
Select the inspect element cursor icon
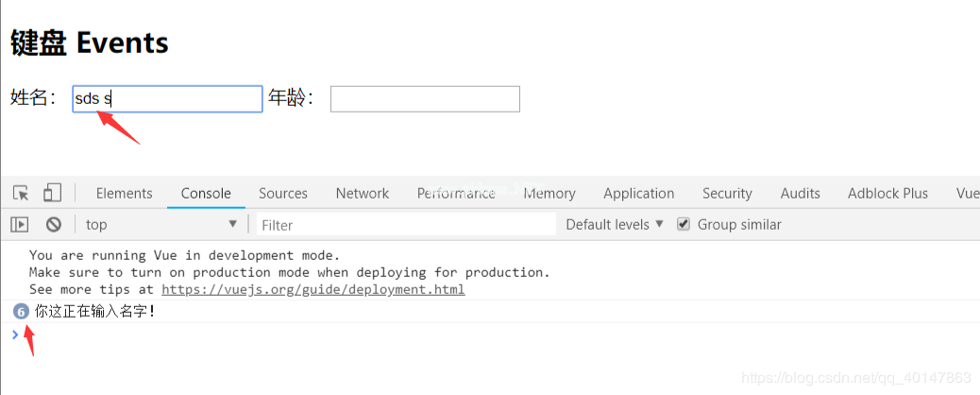pyautogui.click(x=21, y=193)
